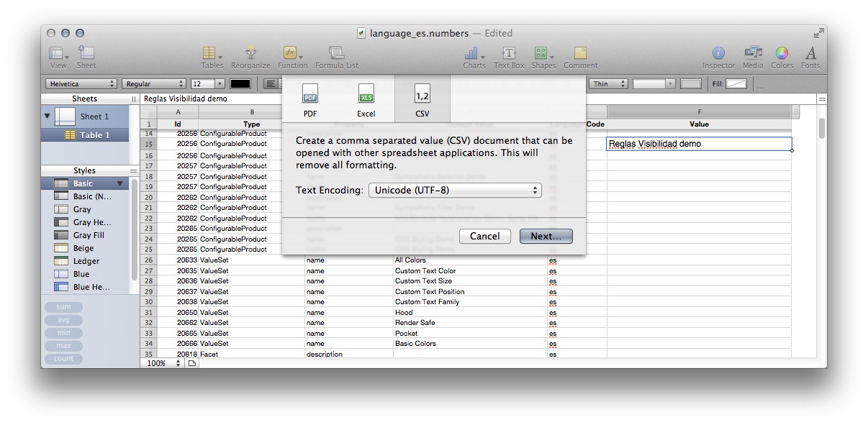This screenshot has width=868, height=425.
Task: Add a Text Box
Action: (509, 54)
